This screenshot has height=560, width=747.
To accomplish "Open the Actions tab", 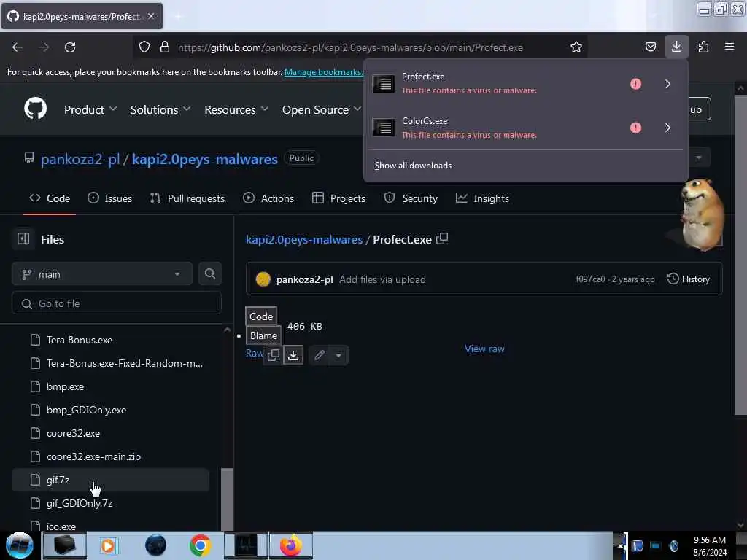I will coord(268,198).
